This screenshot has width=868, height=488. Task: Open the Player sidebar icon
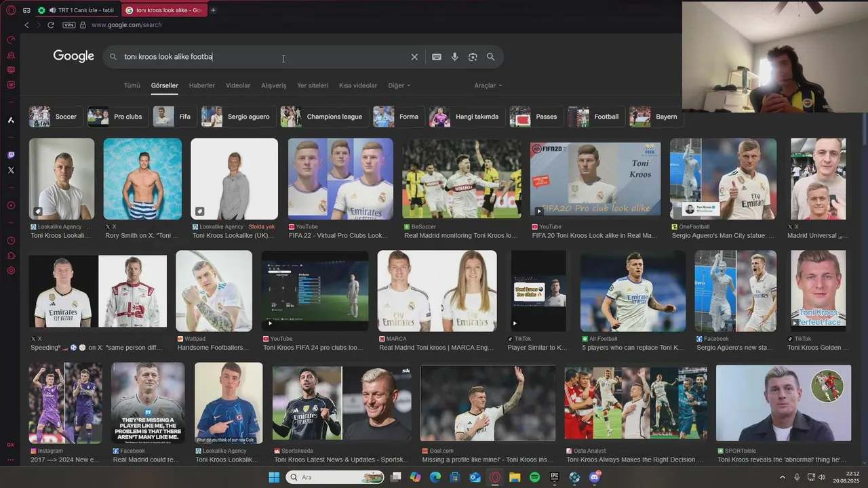11,205
